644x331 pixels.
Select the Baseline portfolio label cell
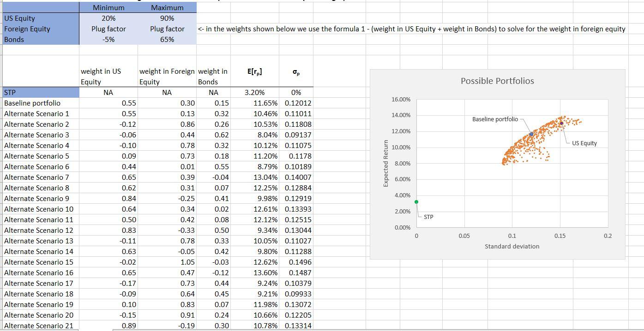(41, 103)
